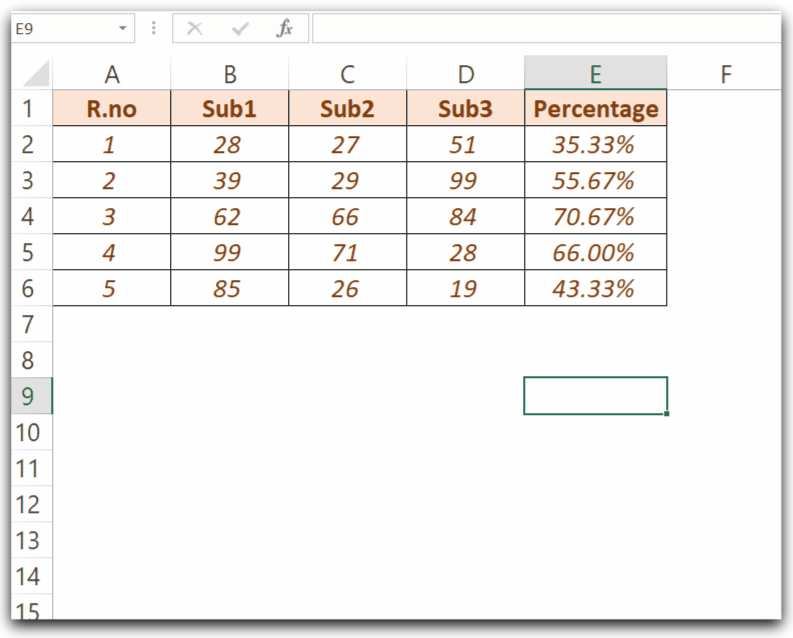
Task: Select cell with 70.67%
Action: tap(596, 216)
